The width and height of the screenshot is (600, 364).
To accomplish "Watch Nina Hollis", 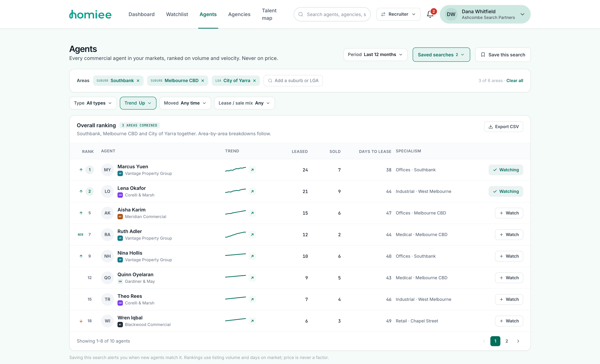I will click(509, 256).
